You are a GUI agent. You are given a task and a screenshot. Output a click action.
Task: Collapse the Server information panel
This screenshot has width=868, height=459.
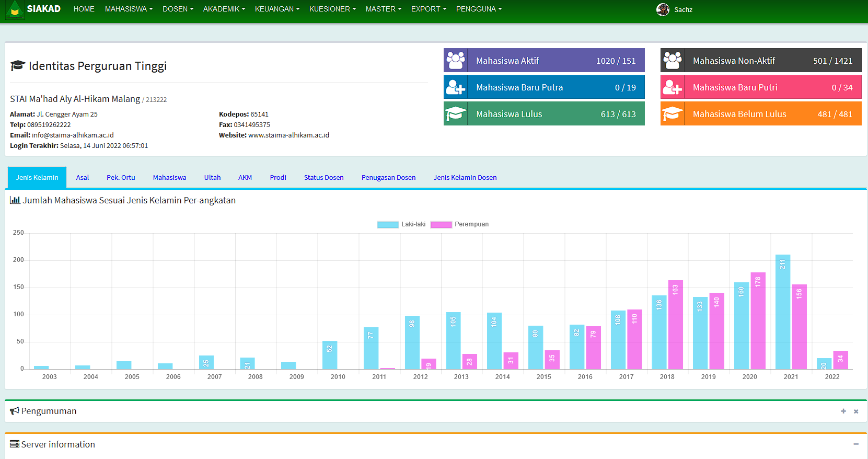(856, 444)
